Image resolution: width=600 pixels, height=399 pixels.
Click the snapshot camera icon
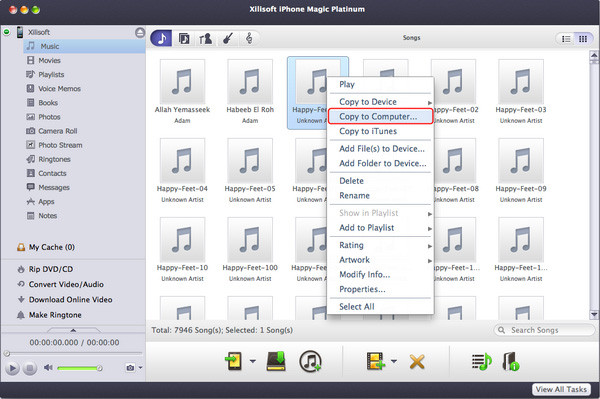[130, 368]
